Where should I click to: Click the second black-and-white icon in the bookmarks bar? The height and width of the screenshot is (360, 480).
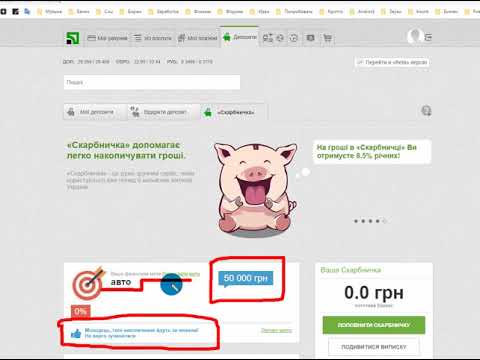15,11
